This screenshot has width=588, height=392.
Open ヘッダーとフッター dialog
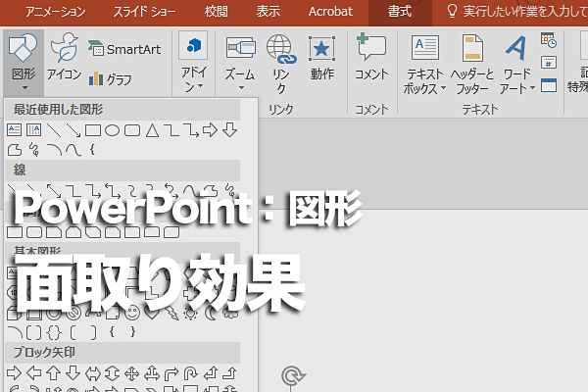pos(472,64)
